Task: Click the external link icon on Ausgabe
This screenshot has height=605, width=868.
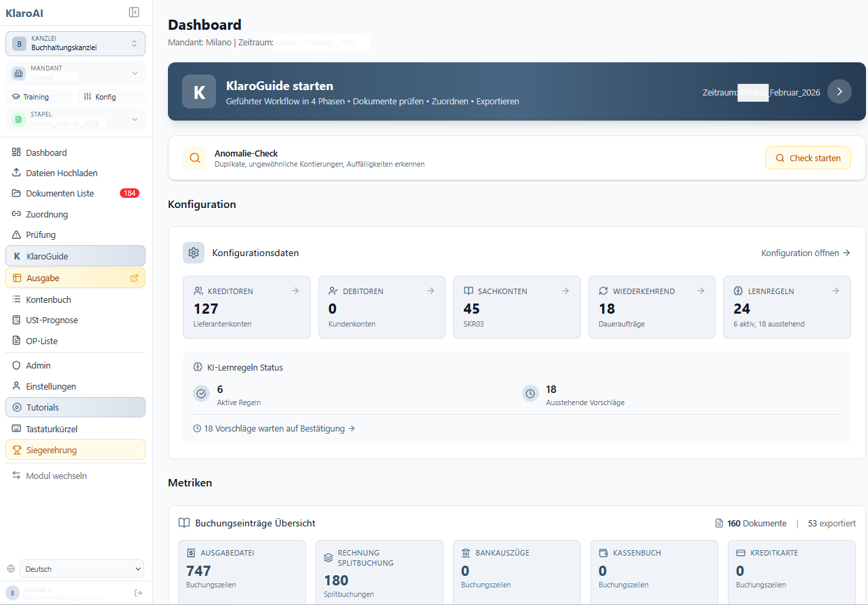Action: [133, 278]
